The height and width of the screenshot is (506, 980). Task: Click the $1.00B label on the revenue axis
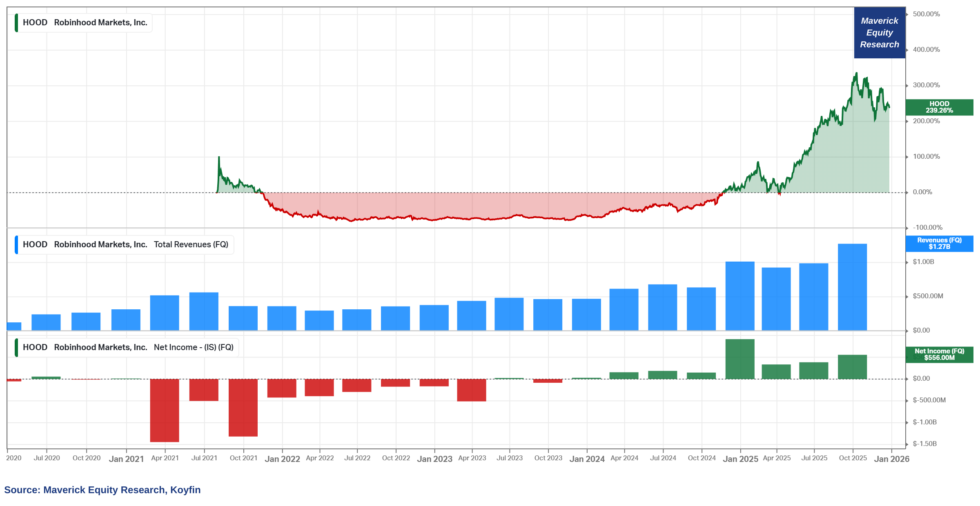923,262
